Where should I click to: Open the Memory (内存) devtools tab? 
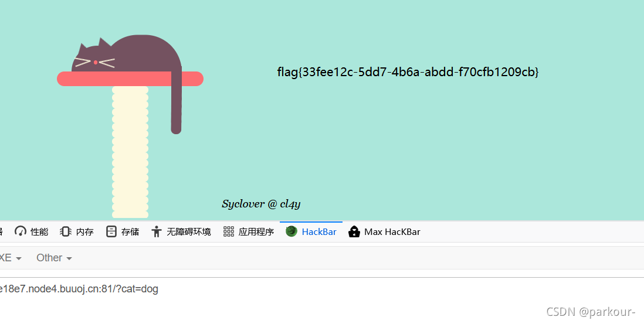[x=77, y=232]
